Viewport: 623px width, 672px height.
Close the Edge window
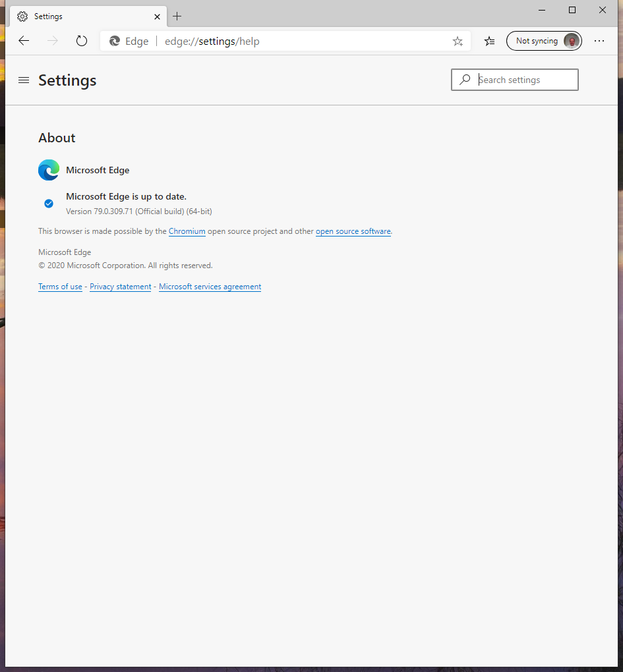(603, 10)
